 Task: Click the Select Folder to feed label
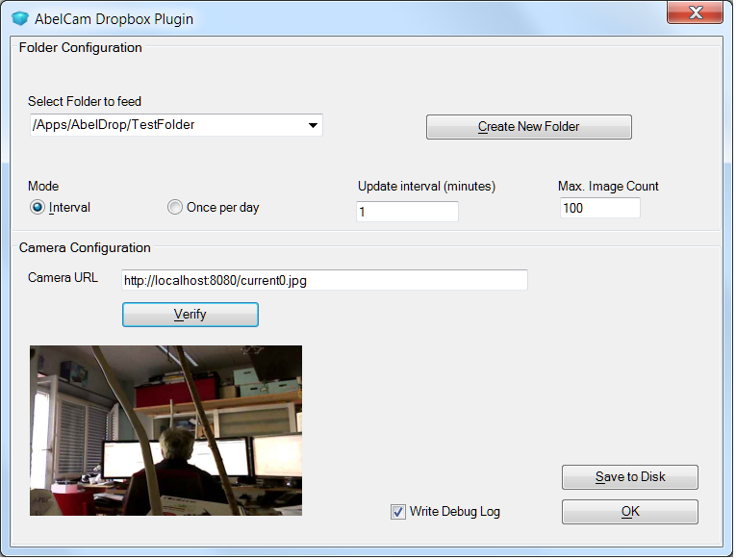[85, 101]
